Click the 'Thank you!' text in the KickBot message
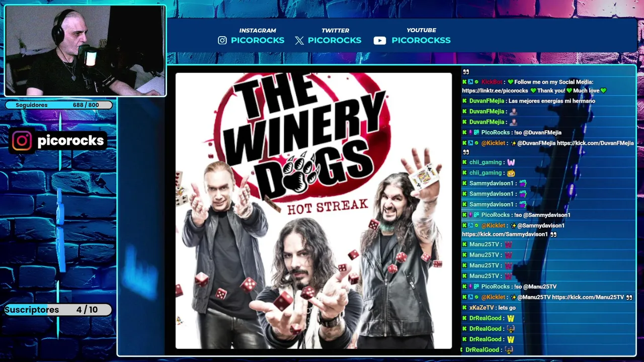 (x=551, y=90)
